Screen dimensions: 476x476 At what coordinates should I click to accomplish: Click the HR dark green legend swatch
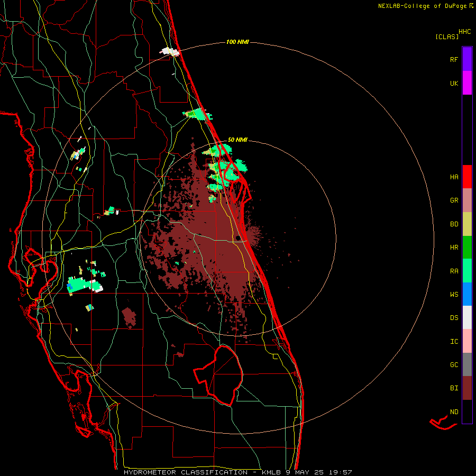(467, 247)
